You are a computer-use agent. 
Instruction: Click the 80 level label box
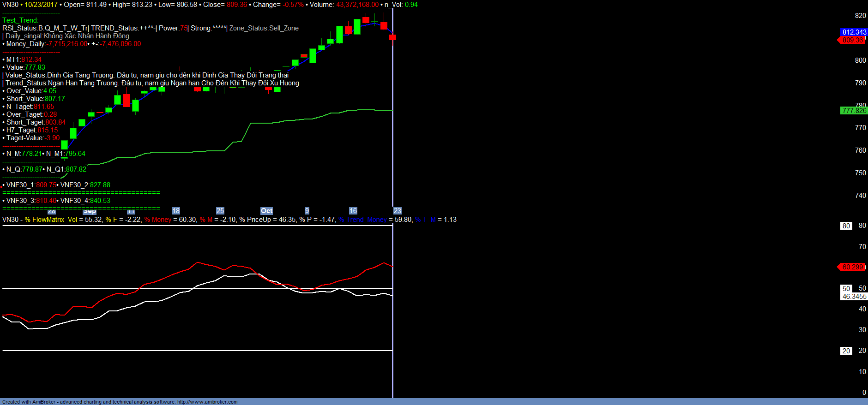click(846, 226)
